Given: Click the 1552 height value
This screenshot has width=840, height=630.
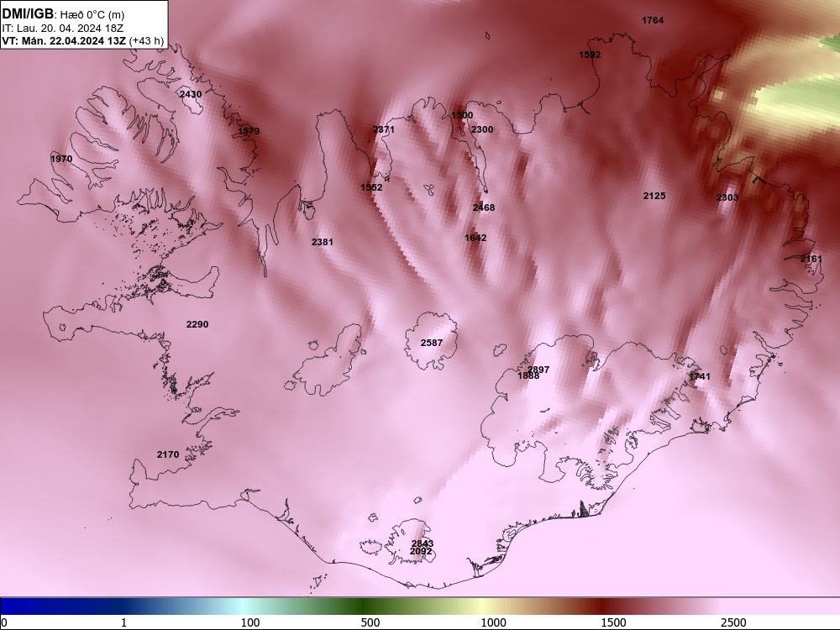Looking at the screenshot, I should (x=371, y=187).
